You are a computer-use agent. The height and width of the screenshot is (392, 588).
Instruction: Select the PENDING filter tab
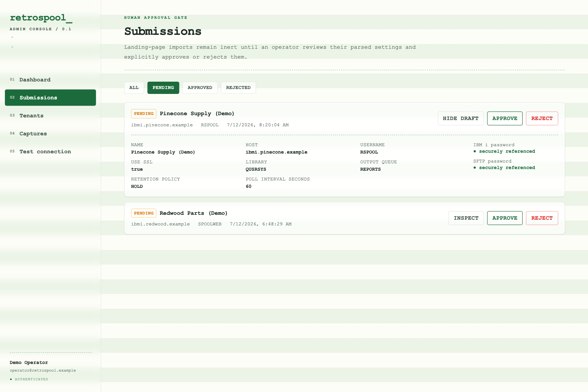point(163,88)
